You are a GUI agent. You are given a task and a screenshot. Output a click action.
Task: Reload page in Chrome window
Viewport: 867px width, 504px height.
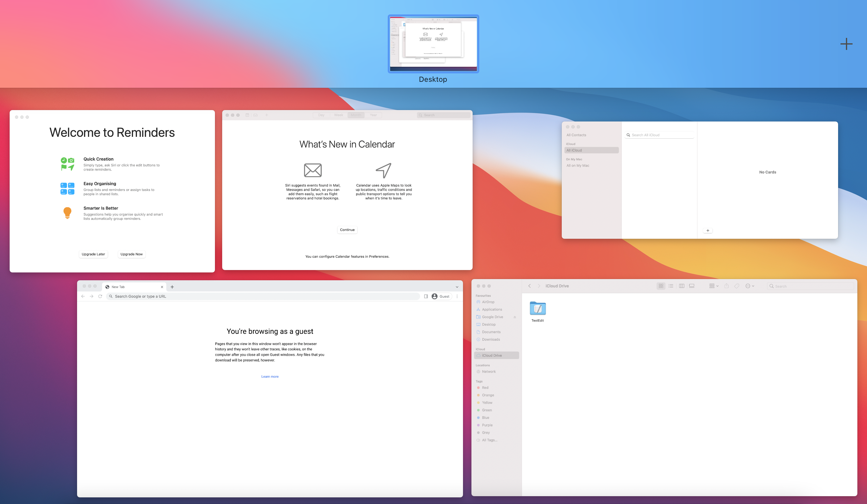[100, 296]
